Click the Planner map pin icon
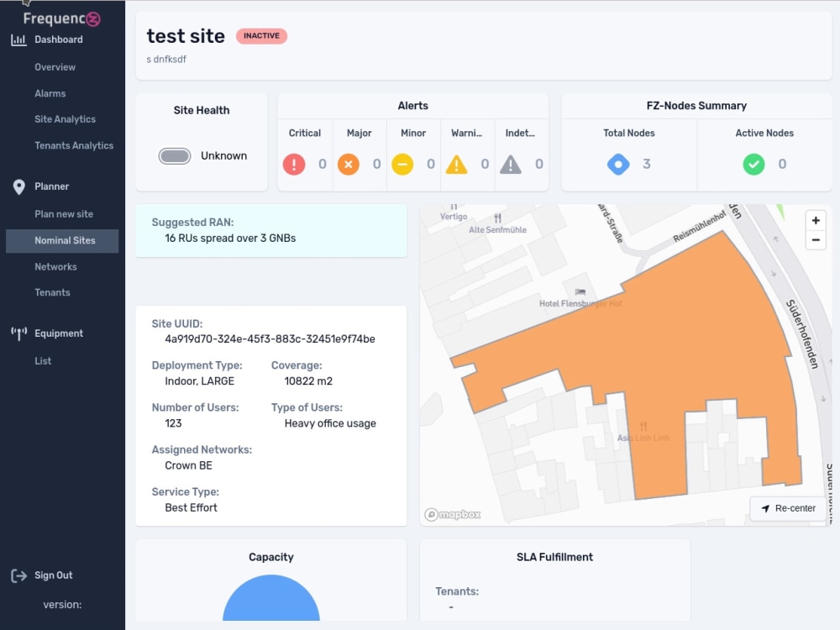Screen dimensions: 840x630 pyautogui.click(x=18, y=187)
